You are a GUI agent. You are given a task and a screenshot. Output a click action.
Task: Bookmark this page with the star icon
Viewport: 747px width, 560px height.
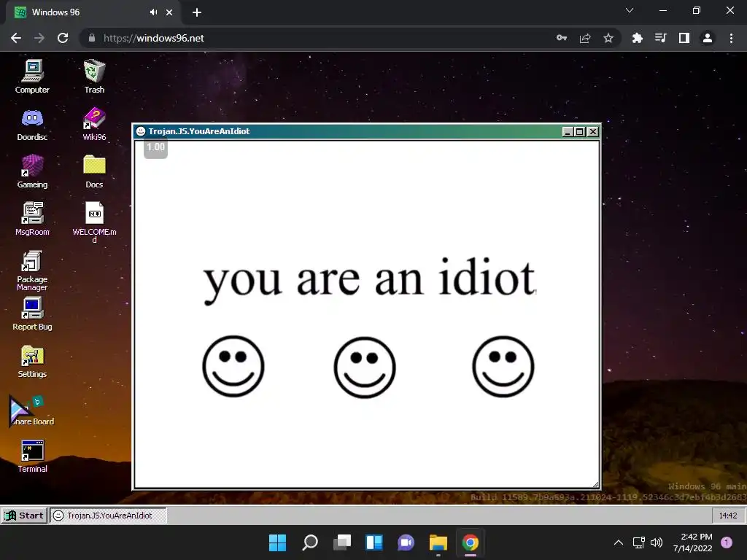click(608, 38)
